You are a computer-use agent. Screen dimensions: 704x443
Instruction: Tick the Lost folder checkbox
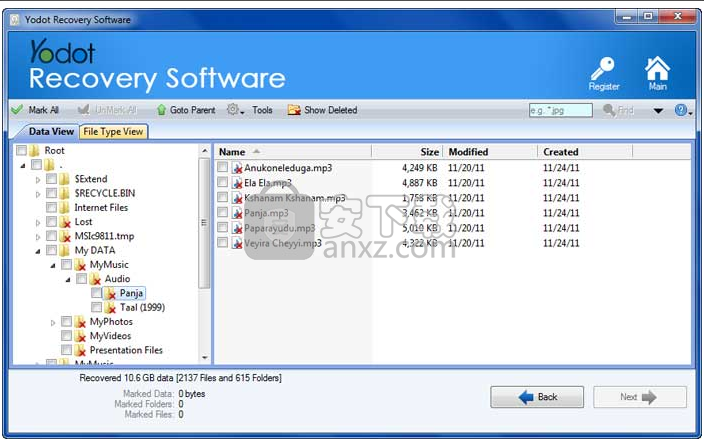[52, 222]
